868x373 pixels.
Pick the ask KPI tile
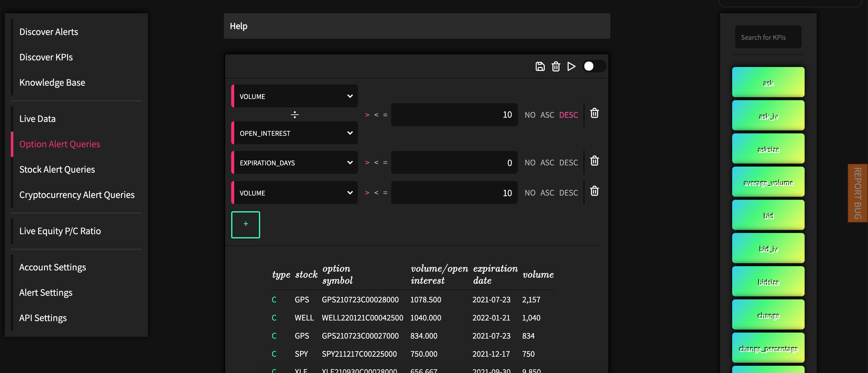click(768, 82)
